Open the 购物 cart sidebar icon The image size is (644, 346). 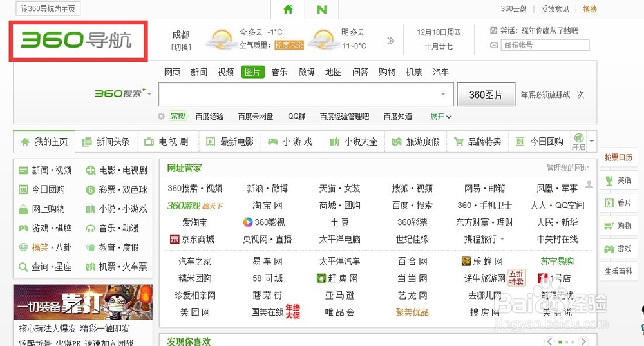[x=609, y=226]
